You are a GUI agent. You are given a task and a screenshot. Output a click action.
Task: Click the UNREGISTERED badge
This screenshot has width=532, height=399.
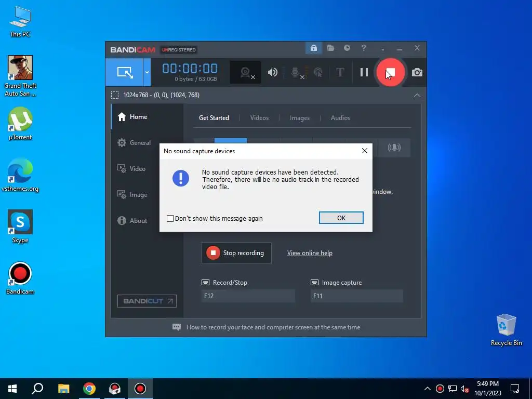[179, 50]
